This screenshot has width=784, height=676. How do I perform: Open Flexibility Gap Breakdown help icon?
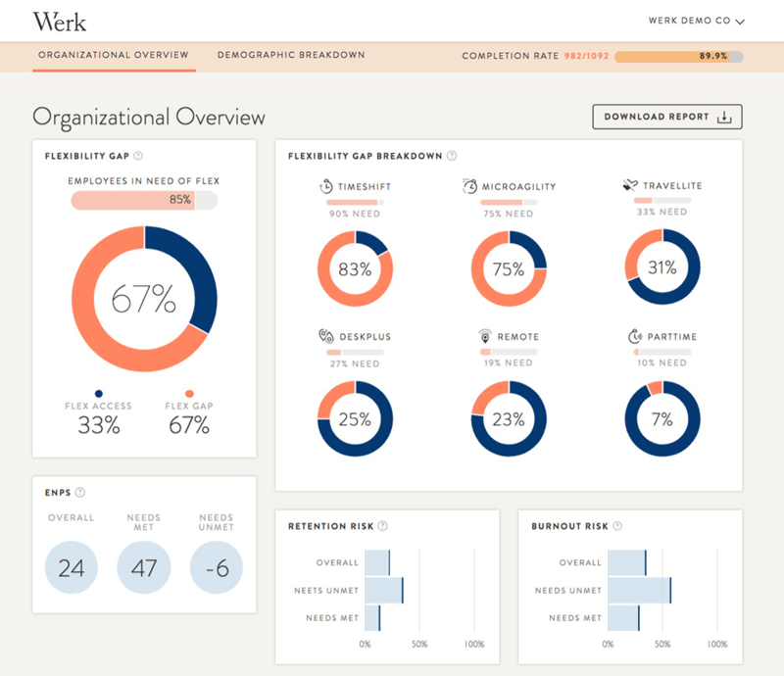(x=452, y=156)
